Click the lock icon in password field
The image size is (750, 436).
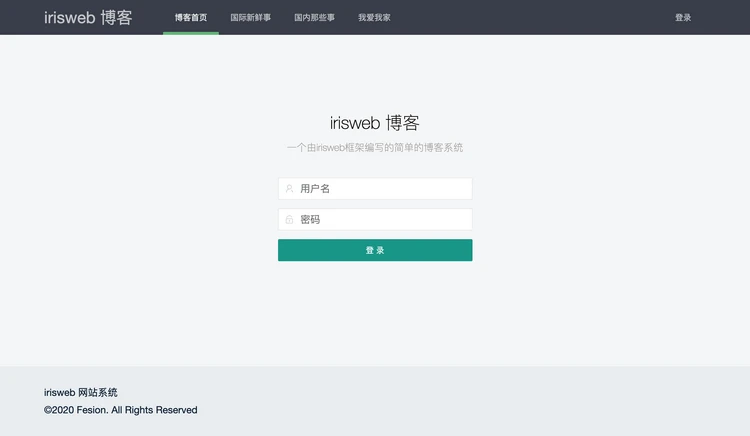[x=289, y=219]
